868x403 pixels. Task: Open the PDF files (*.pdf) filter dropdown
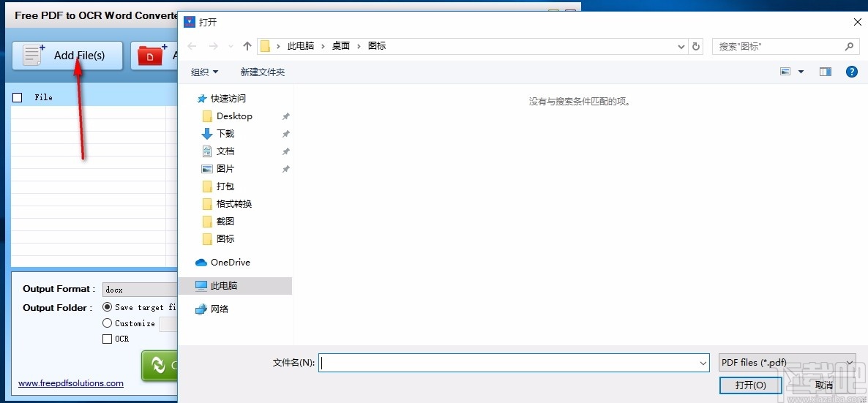(787, 363)
